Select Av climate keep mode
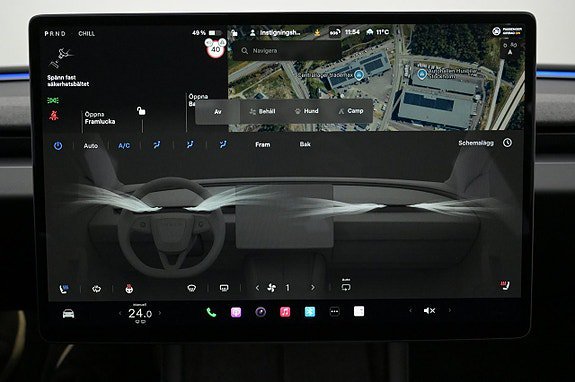 (x=218, y=111)
